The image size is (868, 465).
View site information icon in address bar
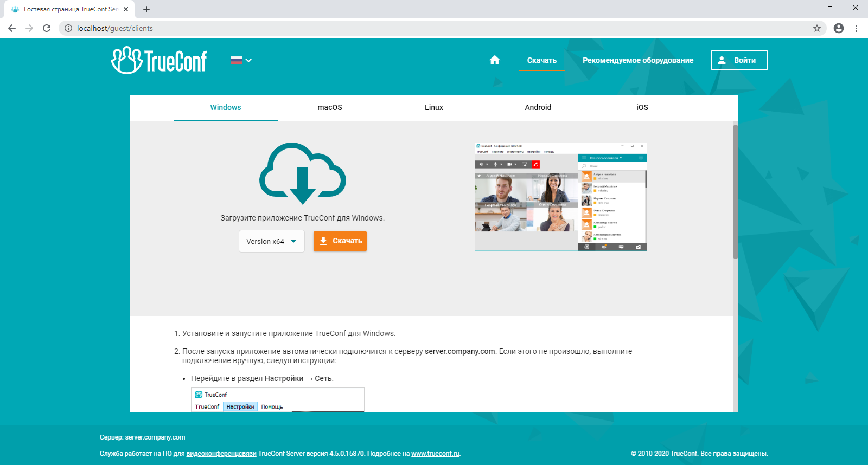tap(68, 28)
